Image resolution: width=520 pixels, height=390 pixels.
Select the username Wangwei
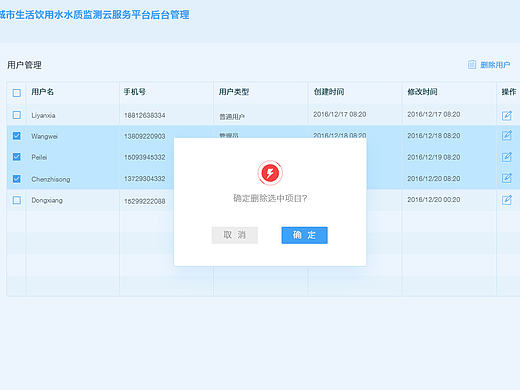pos(44,136)
